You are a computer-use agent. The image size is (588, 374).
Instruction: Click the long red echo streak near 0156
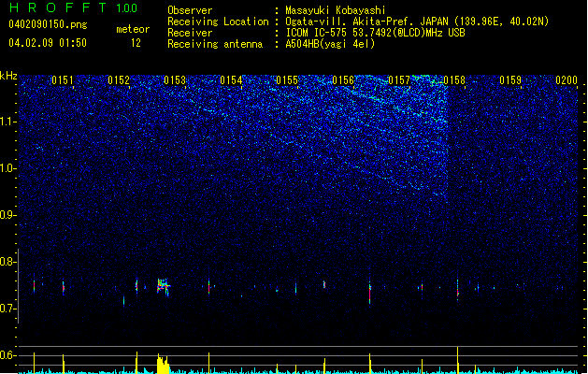tap(370, 292)
